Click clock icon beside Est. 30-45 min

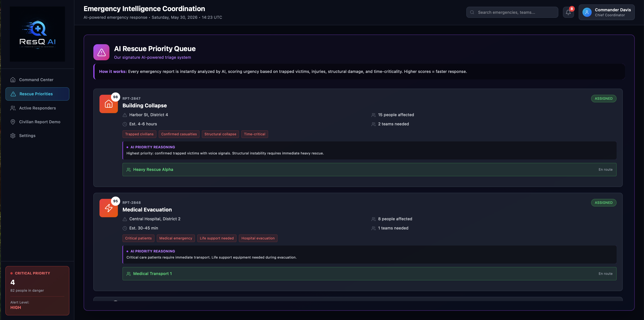[x=125, y=228]
